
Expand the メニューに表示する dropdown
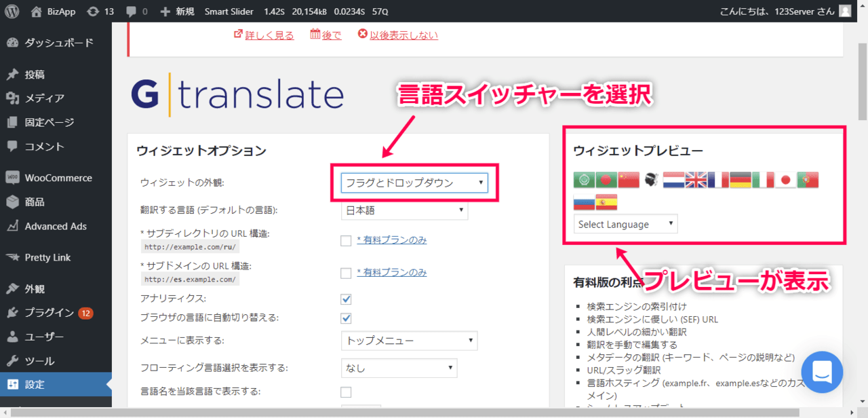click(409, 340)
